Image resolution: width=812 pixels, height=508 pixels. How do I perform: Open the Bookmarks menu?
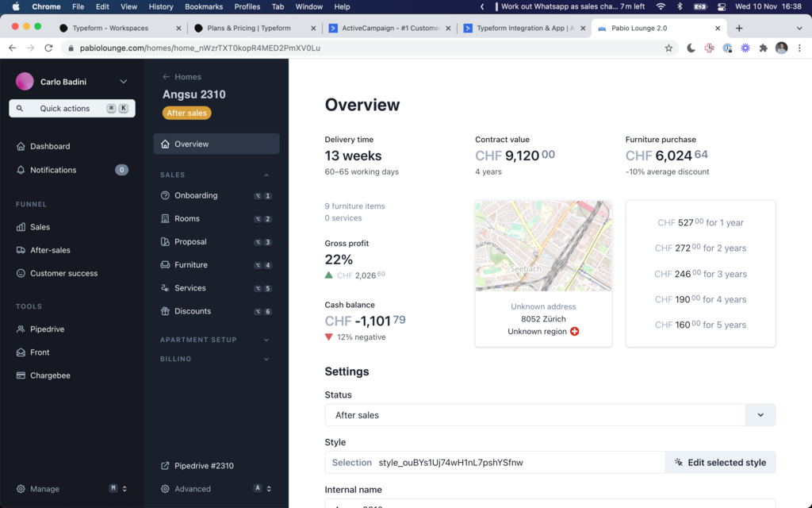[x=204, y=6]
